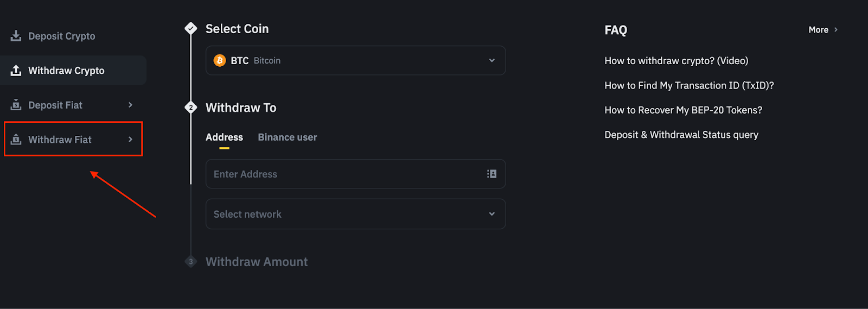Image resolution: width=868 pixels, height=309 pixels.
Task: Open the How to withdraw crypto video link
Action: click(676, 61)
